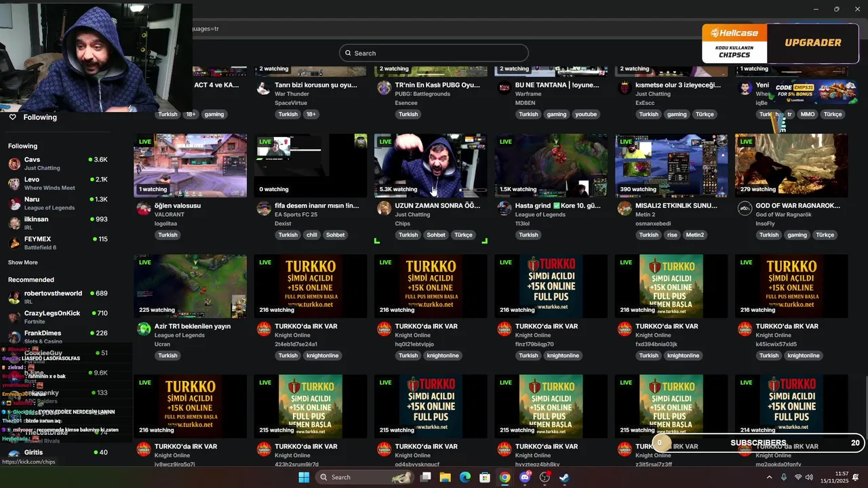Open Microsoft Store from the taskbar
The image size is (868, 488).
485,477
